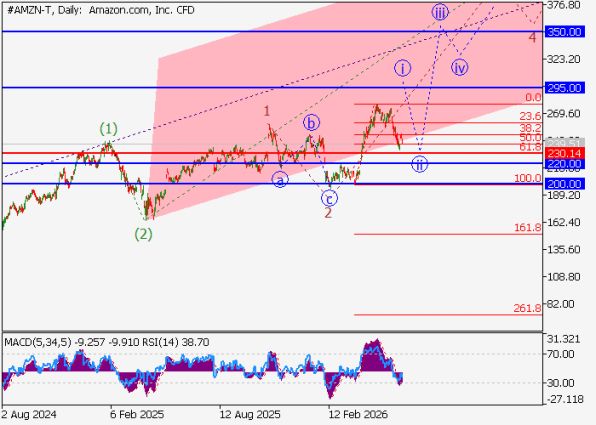The image size is (596, 425).
Task: Click the MACD(5,34,5) indicator label
Action: 38,343
